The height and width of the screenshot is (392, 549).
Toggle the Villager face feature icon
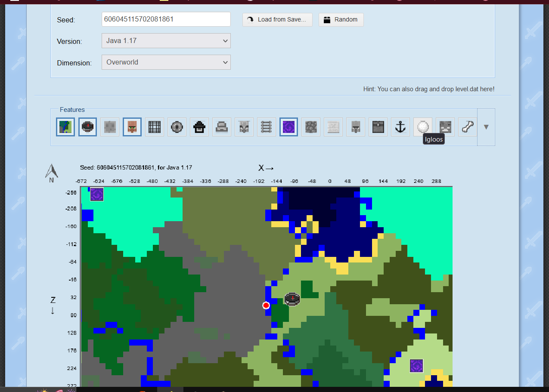click(132, 127)
